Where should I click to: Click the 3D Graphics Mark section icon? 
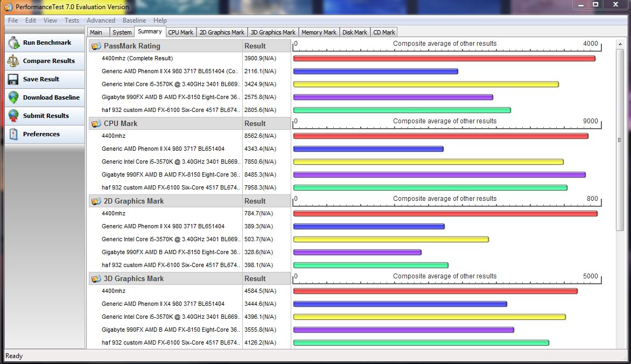click(x=96, y=278)
